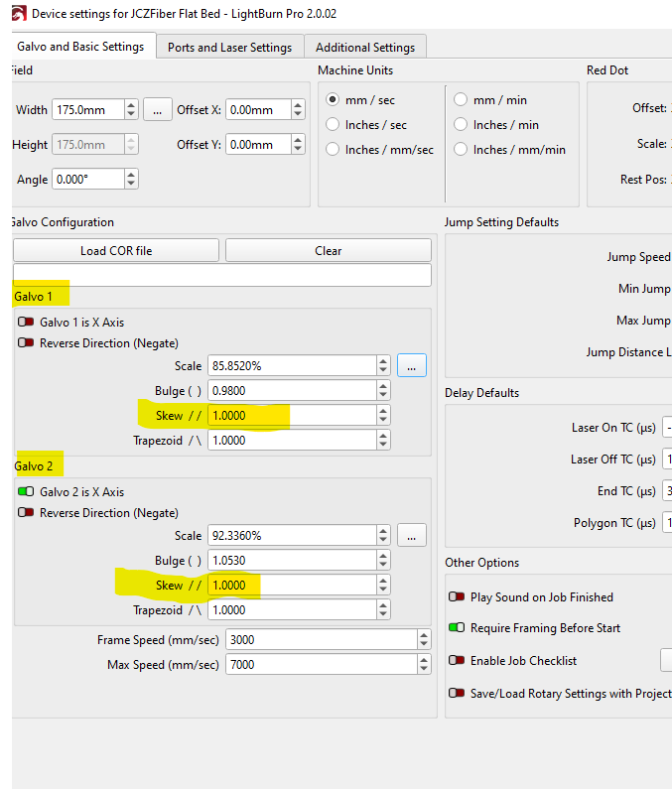Click the Frame Speed input field
Screen dimensions: 672x789
314,640
